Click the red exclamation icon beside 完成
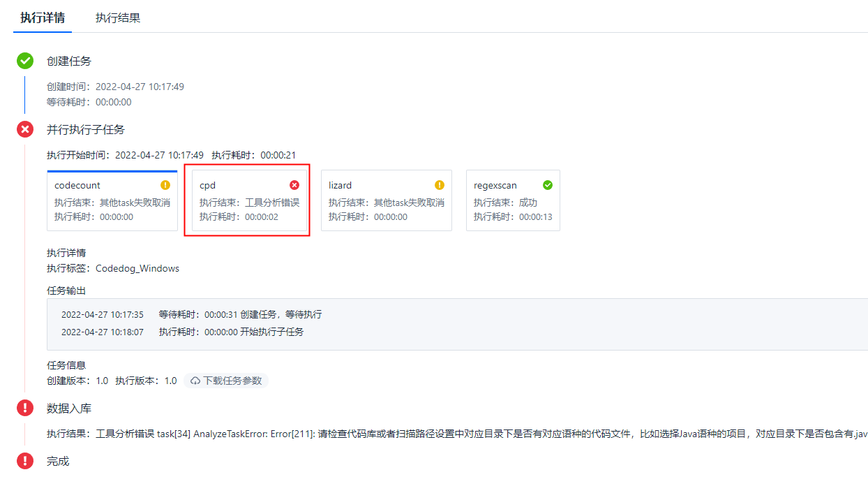 [24, 461]
